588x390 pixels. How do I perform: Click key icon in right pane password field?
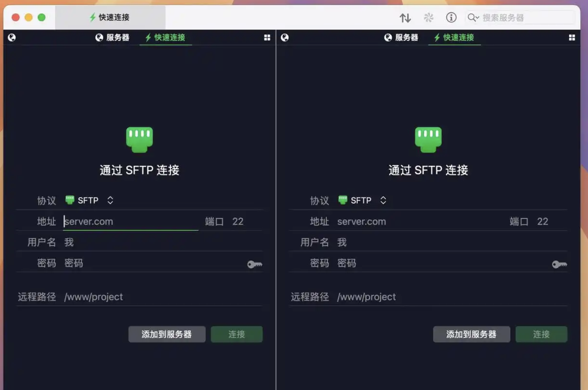pos(559,264)
